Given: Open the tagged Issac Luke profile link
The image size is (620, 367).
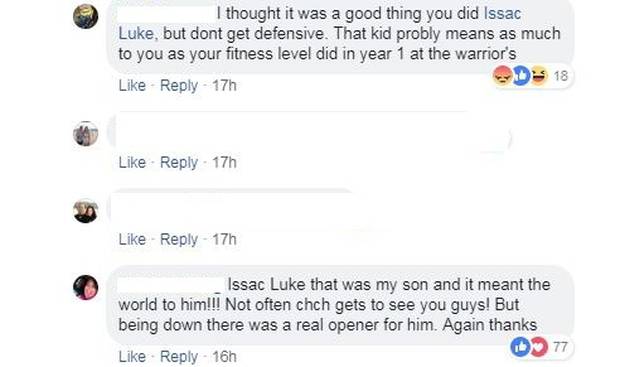Looking at the screenshot, I should (x=503, y=13).
